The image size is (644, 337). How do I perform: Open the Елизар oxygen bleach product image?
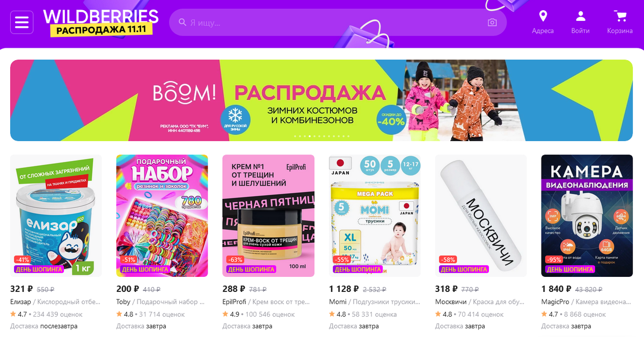coord(56,216)
